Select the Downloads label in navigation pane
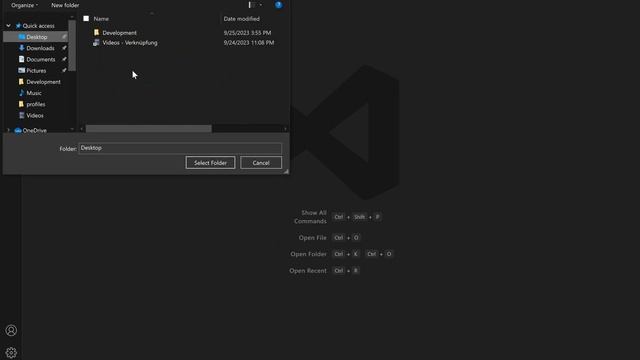The width and height of the screenshot is (640, 360). [40, 48]
